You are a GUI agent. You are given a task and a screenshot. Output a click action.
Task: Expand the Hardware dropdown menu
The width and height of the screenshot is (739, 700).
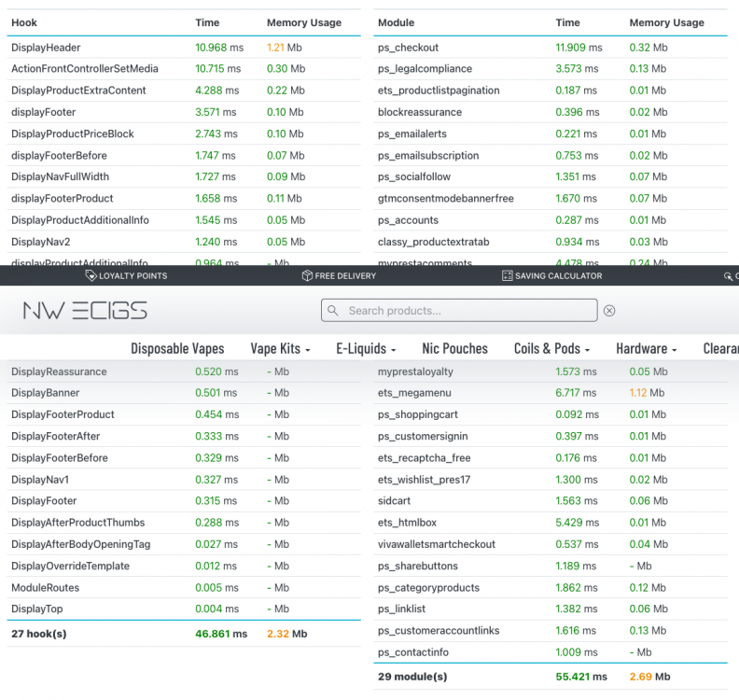coord(647,349)
